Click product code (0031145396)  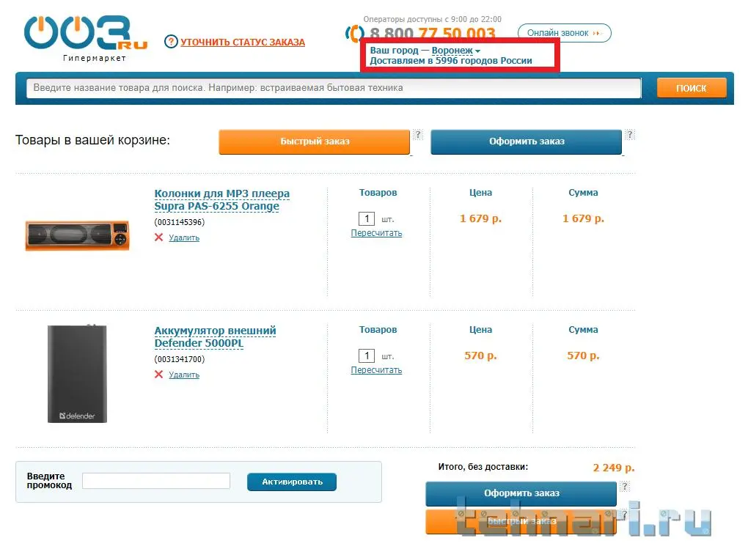coord(180,222)
